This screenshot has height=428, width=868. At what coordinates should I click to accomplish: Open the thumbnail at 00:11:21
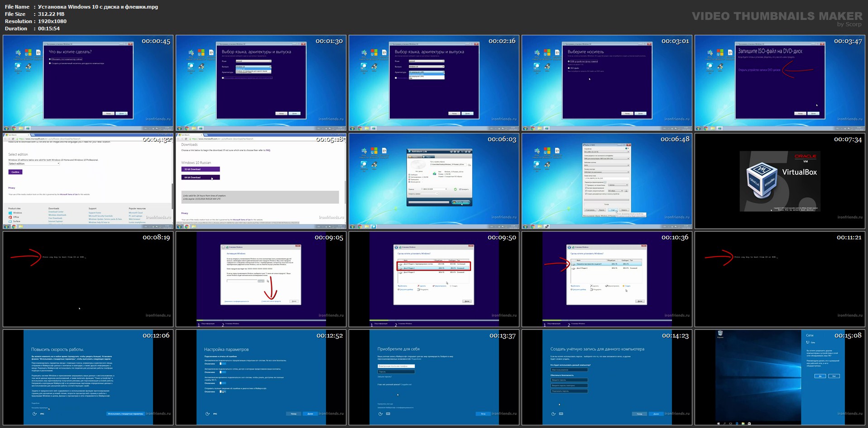click(780, 279)
